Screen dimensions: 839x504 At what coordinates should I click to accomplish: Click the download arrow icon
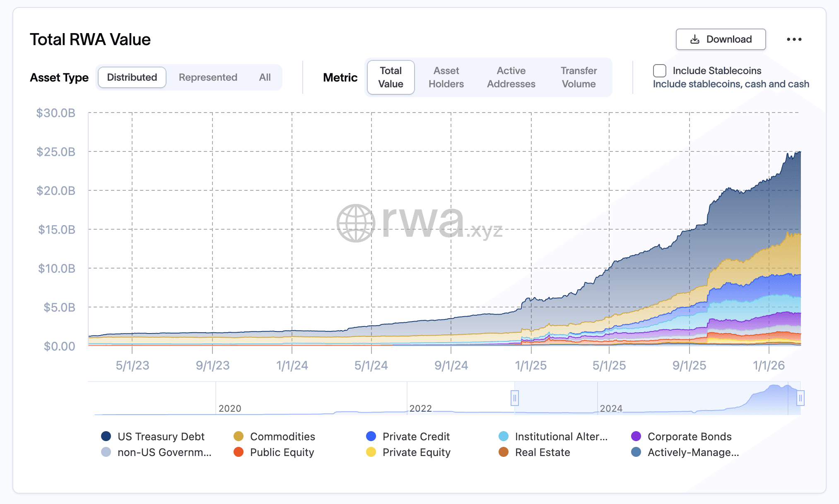pos(695,39)
